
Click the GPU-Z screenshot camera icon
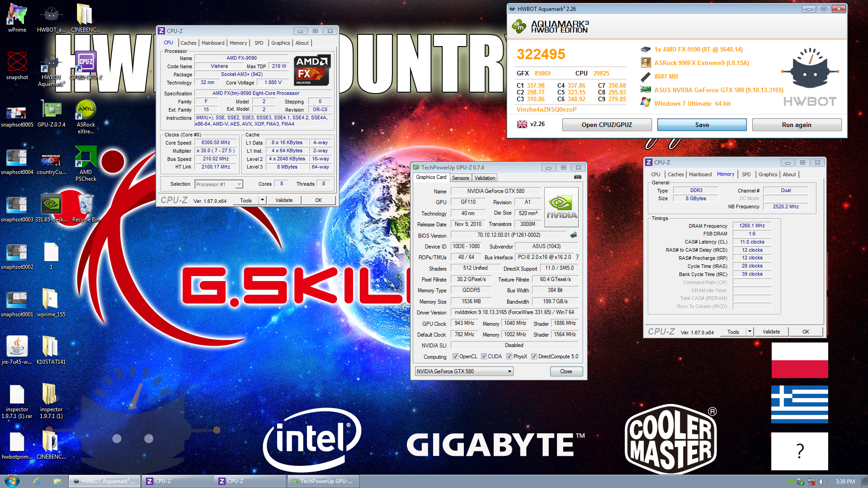[x=577, y=177]
